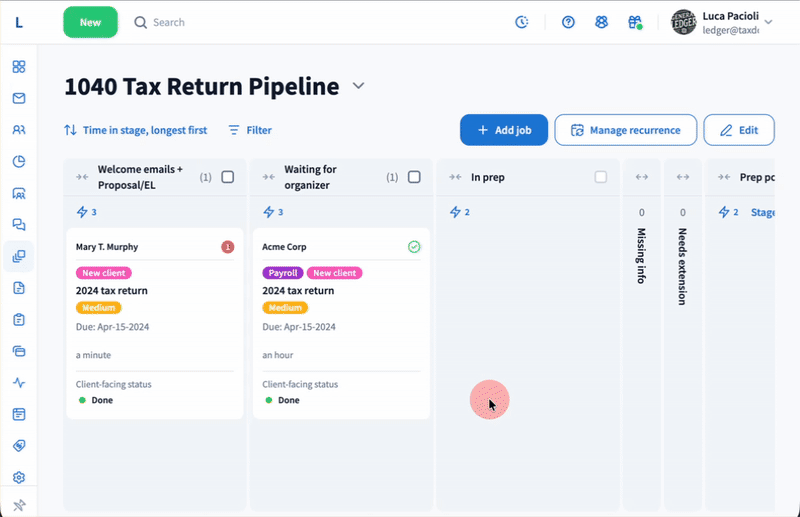Click the clients people icon in sidebar

tap(19, 130)
